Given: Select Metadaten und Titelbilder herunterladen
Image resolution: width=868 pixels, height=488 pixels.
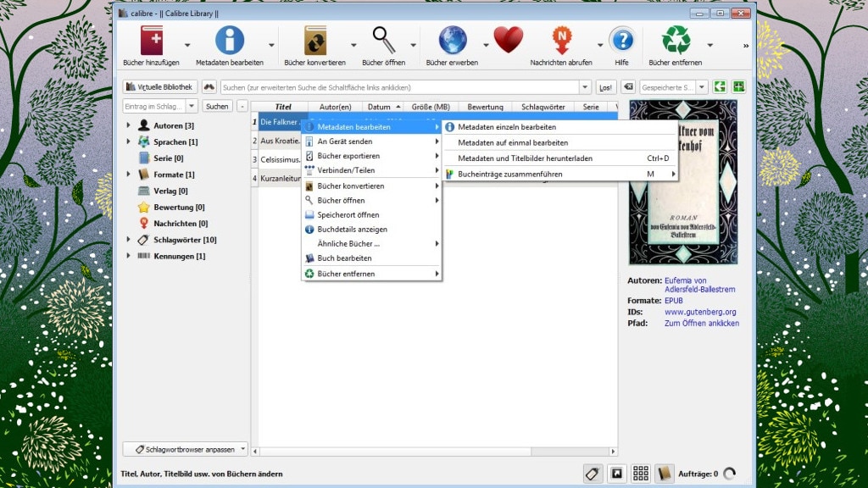Looking at the screenshot, I should click(x=560, y=158).
